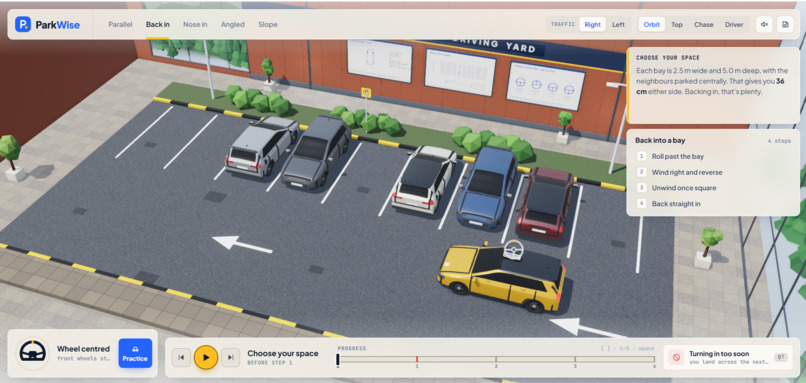Screen dimensions: 806x383
Task: Go to the Slope tab
Action: pos(268,24)
